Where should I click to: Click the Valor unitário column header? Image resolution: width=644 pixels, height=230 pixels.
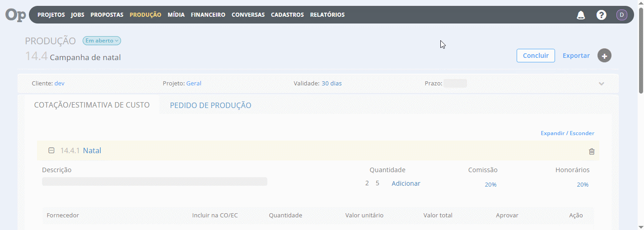tap(364, 216)
